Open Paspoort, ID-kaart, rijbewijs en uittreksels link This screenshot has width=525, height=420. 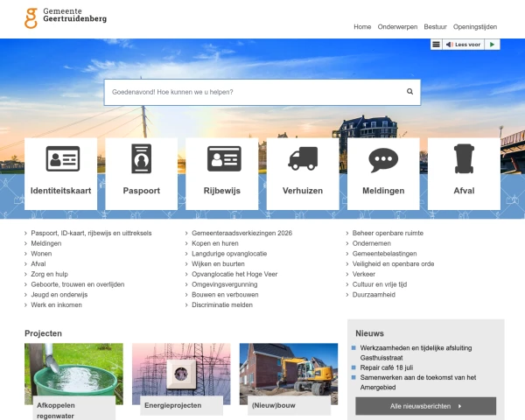pyautogui.click(x=91, y=233)
